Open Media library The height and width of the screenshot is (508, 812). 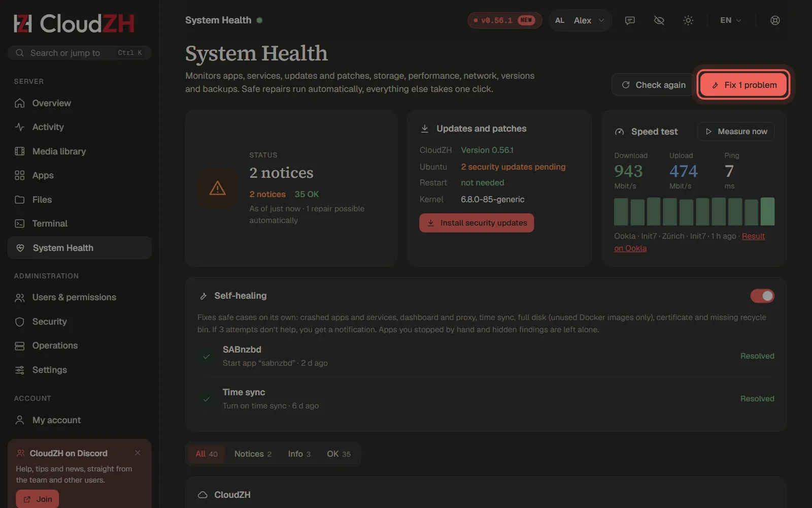coord(80,151)
